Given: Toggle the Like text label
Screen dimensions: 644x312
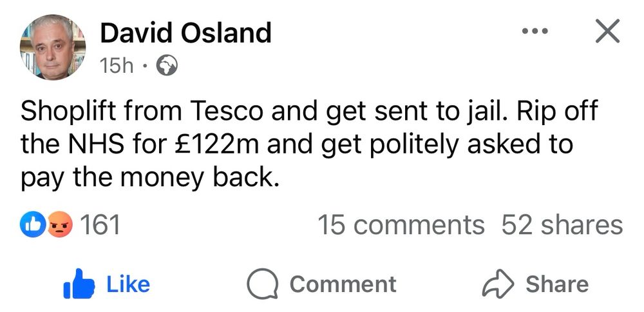Looking at the screenshot, I should coord(128,284).
